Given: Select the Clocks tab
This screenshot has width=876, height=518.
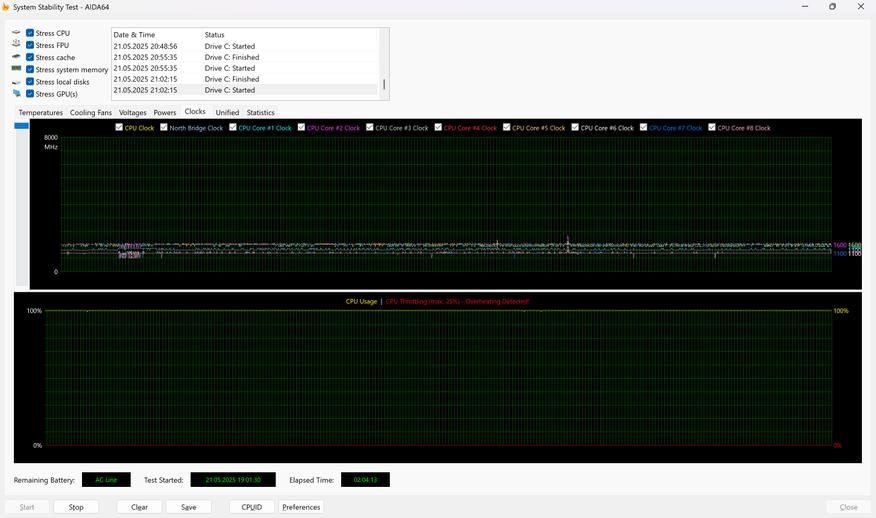Looking at the screenshot, I should (195, 111).
